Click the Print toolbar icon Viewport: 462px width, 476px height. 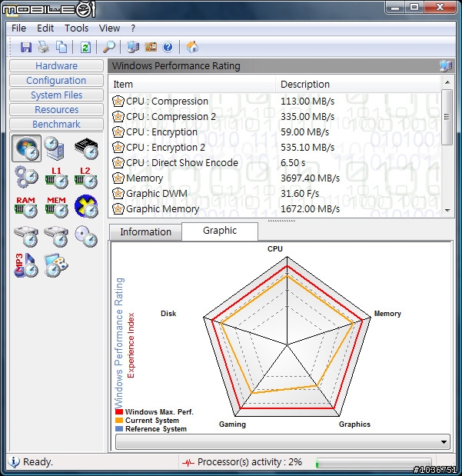pos(44,47)
